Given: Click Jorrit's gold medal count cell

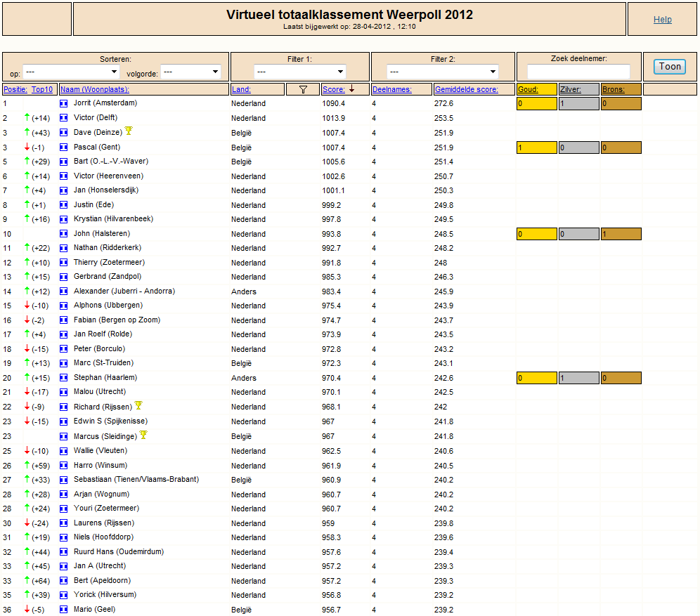Looking at the screenshot, I should coord(537,103).
